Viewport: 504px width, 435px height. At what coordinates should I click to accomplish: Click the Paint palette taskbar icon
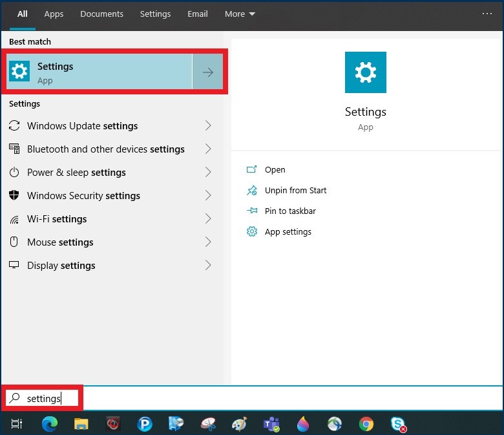click(240, 424)
